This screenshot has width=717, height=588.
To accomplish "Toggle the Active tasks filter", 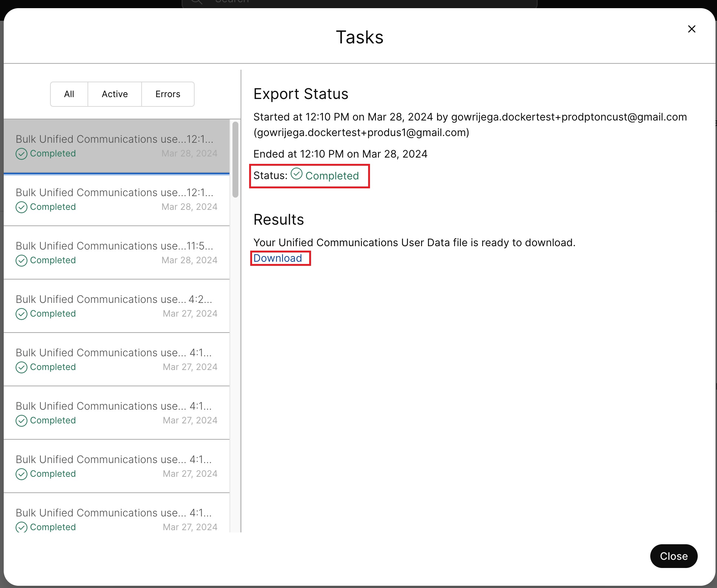I will (115, 93).
